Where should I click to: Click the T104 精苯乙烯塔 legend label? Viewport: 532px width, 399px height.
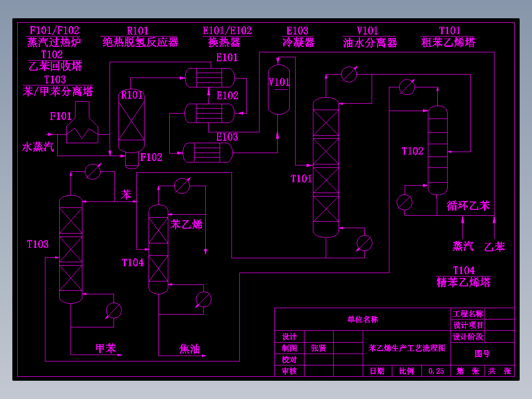pyautogui.click(x=463, y=277)
